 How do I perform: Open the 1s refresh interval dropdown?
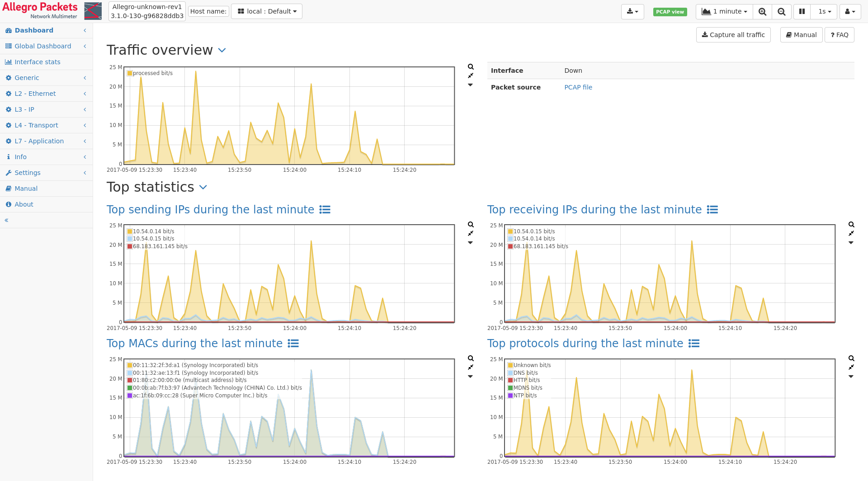(824, 11)
